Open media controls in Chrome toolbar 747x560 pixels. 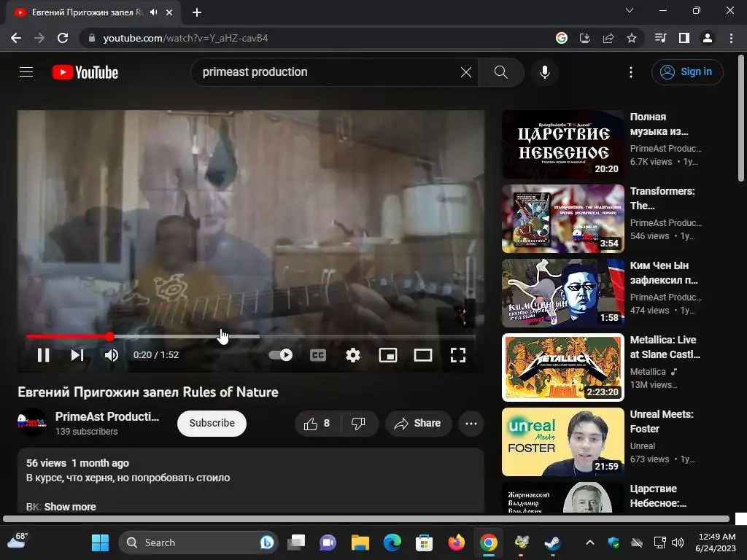coord(660,38)
